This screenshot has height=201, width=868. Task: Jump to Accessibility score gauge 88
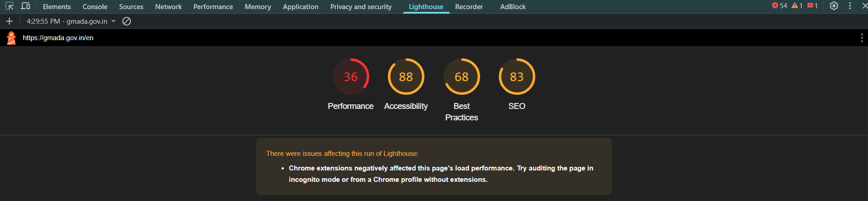(x=406, y=77)
